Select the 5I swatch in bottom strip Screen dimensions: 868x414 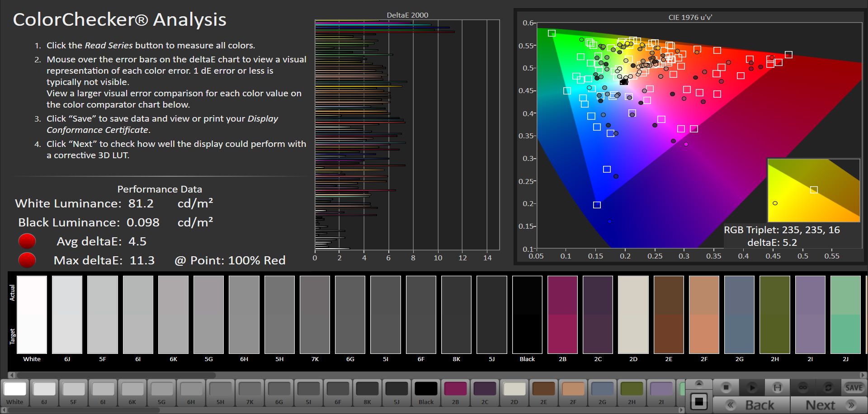[309, 393]
